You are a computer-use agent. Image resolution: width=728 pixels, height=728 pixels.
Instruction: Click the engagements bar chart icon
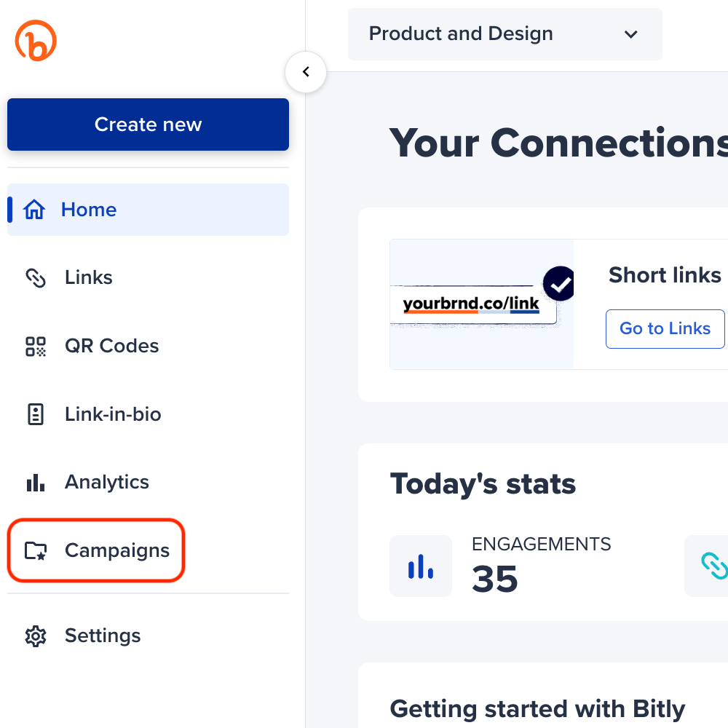(x=421, y=566)
